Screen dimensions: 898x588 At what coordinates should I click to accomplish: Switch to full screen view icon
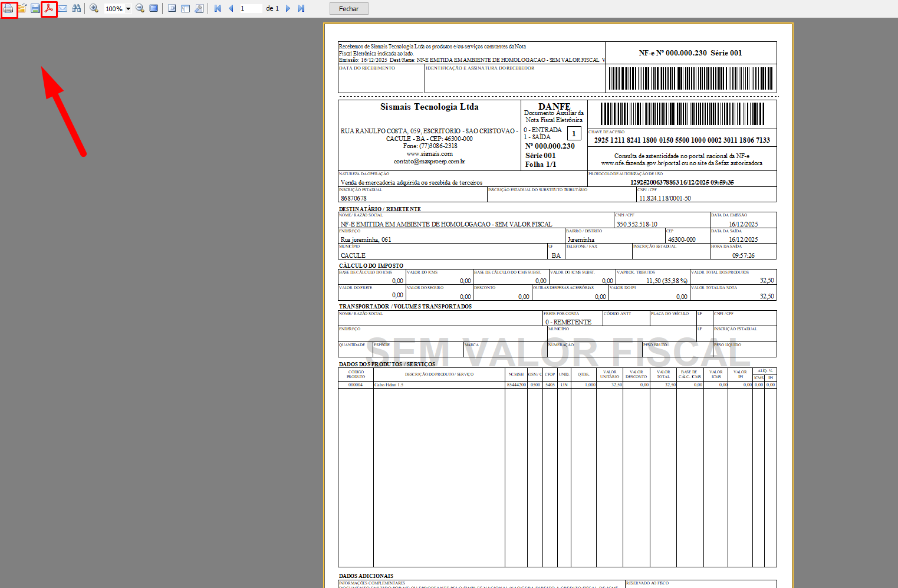point(153,9)
